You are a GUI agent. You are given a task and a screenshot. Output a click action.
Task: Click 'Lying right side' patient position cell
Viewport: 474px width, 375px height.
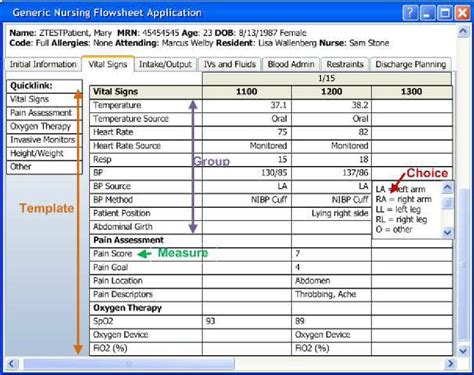tap(331, 213)
